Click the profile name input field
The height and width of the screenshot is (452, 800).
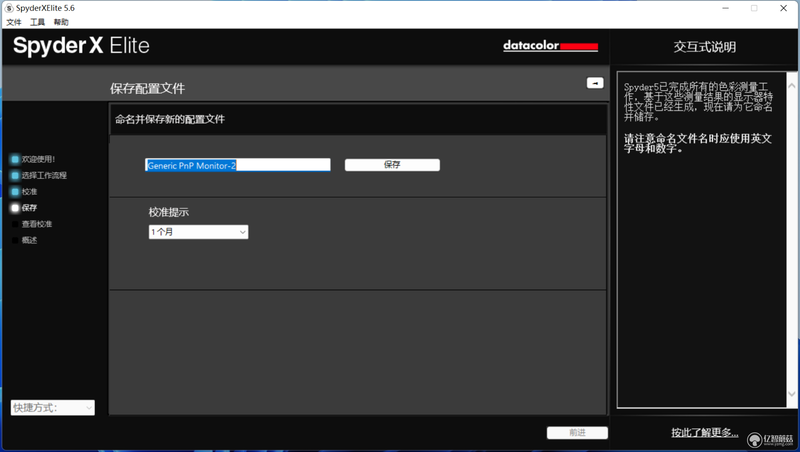pyautogui.click(x=238, y=165)
